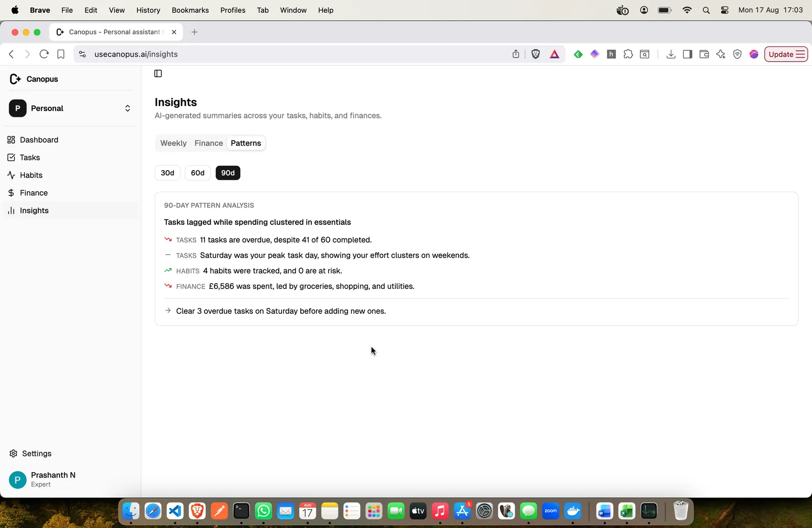Launch Leo AI sparkle icon in toolbar
This screenshot has height=528, width=812.
coord(721,54)
